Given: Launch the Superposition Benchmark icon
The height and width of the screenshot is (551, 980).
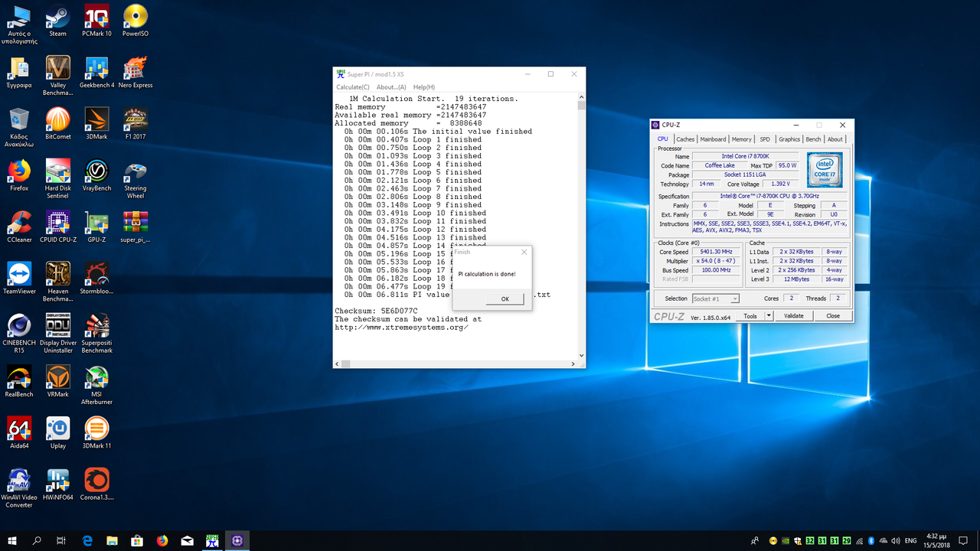Looking at the screenshot, I should [96, 333].
